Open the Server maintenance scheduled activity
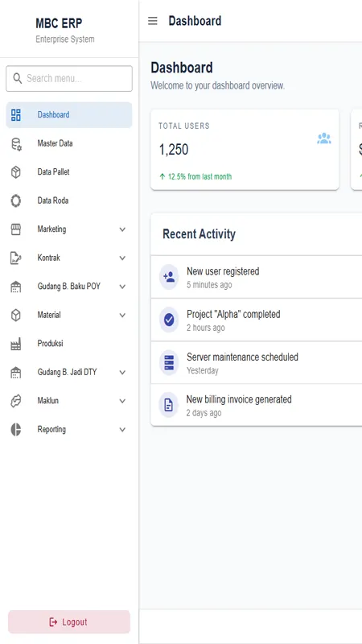Screen dimensions: 362x644 tap(257, 363)
